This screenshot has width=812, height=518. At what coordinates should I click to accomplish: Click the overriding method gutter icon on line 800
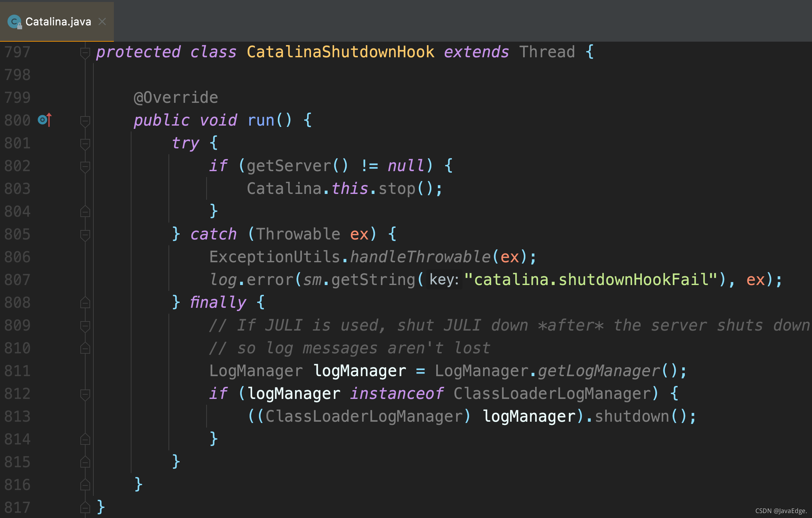click(45, 120)
